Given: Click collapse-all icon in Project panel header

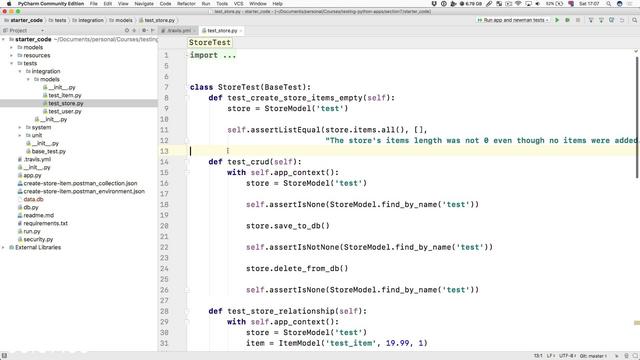Looking at the screenshot, I should click(x=134, y=31).
